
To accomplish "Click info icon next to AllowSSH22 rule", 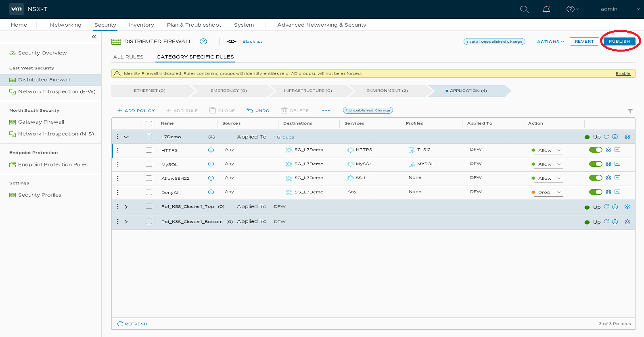I will pos(211,178).
